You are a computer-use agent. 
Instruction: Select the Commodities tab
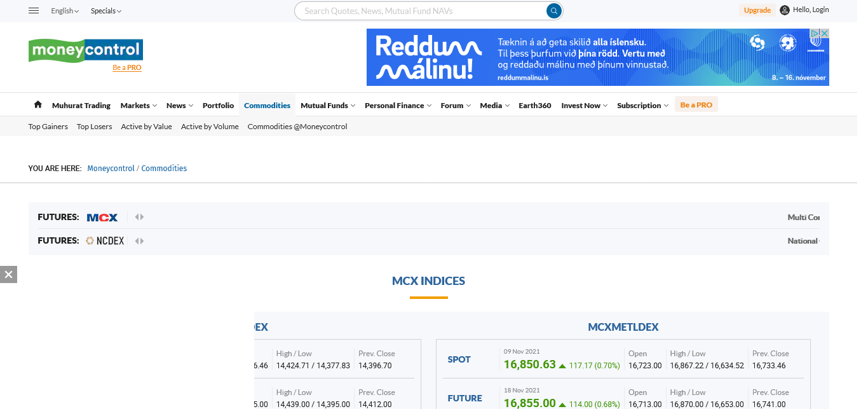tap(267, 106)
